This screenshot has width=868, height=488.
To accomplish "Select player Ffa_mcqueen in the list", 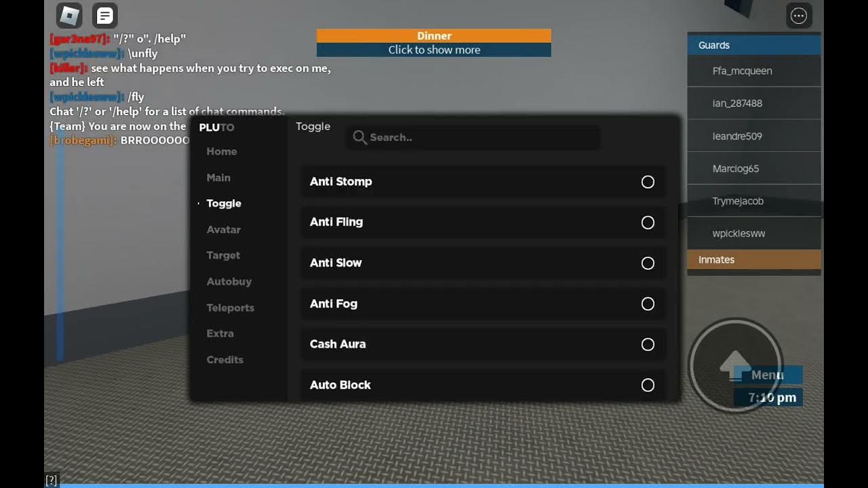I will coord(754,71).
